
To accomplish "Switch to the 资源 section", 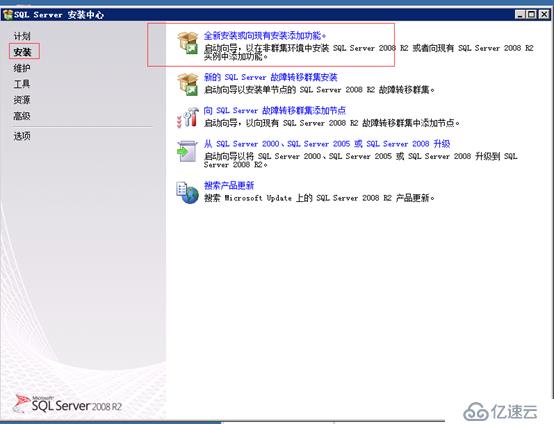I will tap(22, 100).
